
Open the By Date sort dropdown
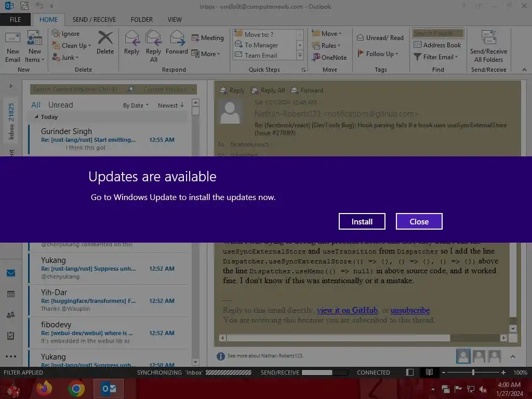[136, 105]
